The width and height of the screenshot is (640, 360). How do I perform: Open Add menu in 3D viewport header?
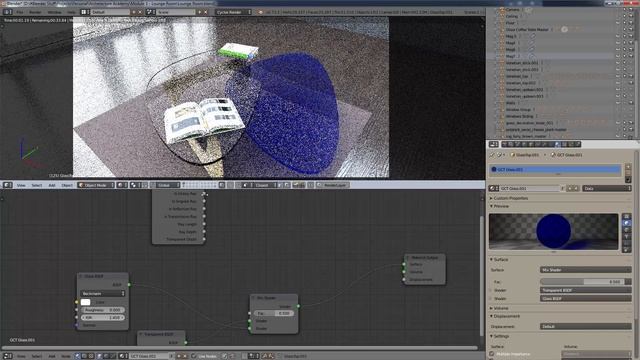click(52, 185)
